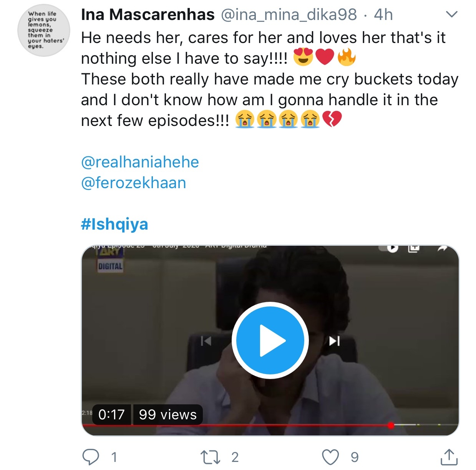Play the video with the blue play button
The height and width of the screenshot is (470, 476).
pyautogui.click(x=270, y=341)
